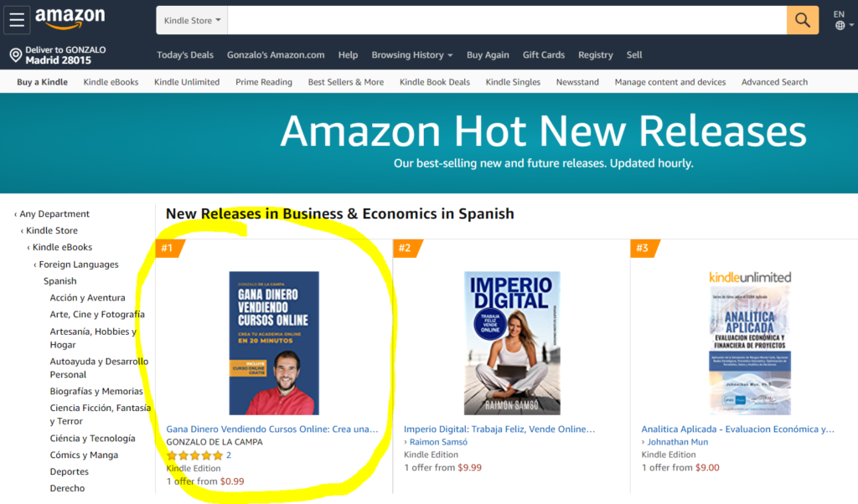Screen dimensions: 858x504
Task: Click the delivery location pin icon
Action: [x=15, y=55]
